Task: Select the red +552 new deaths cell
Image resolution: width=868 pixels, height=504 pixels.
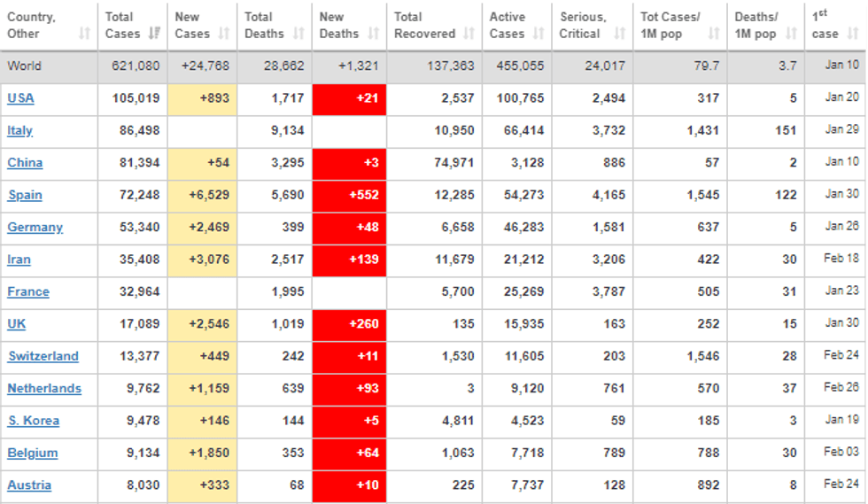Action: pos(349,195)
